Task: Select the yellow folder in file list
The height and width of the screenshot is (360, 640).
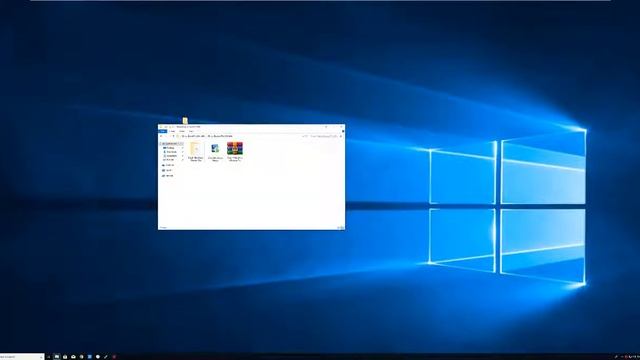Action: point(196,151)
